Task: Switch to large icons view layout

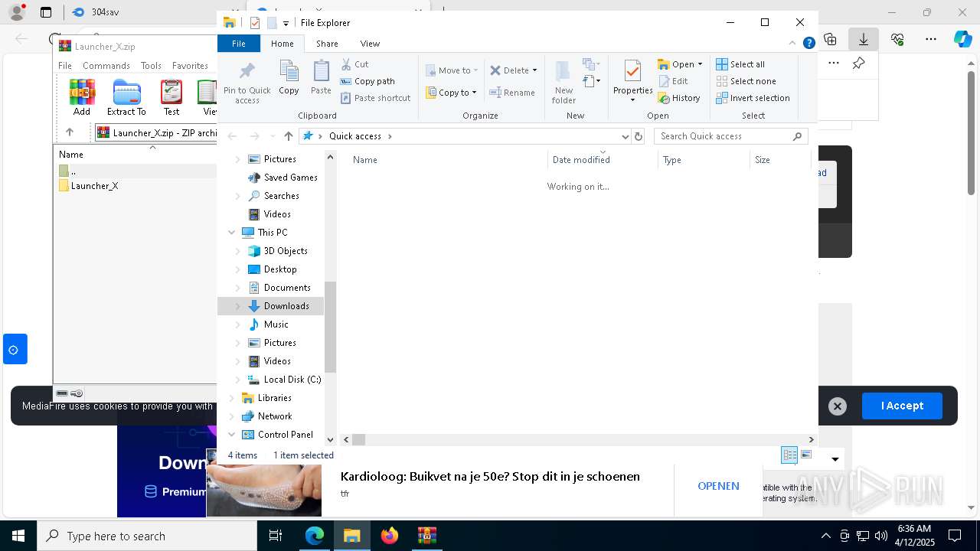Action: coord(806,455)
